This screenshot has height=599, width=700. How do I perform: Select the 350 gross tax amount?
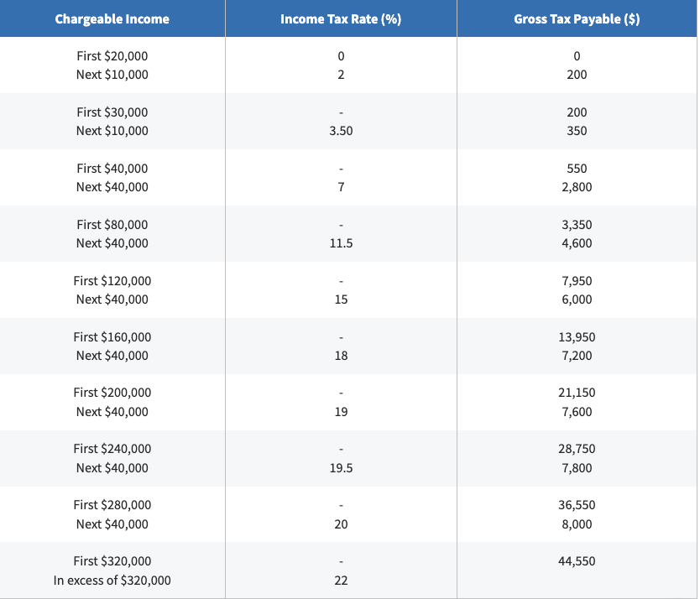pos(577,131)
